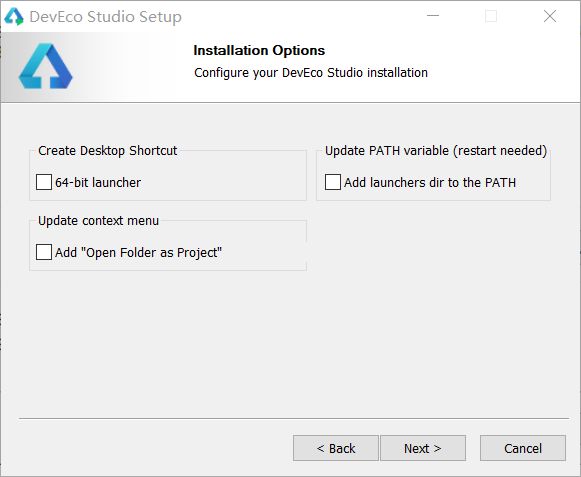
Task: Minimize the DevEco Studio Setup window
Action: pos(433,16)
